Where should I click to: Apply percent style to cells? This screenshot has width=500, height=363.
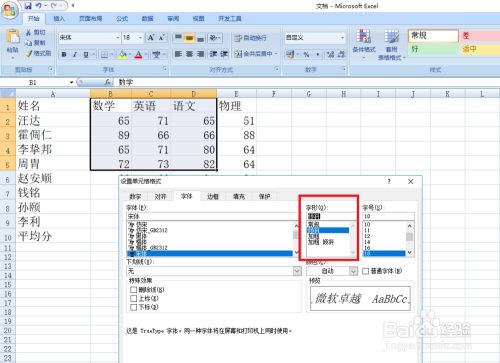coord(306,54)
